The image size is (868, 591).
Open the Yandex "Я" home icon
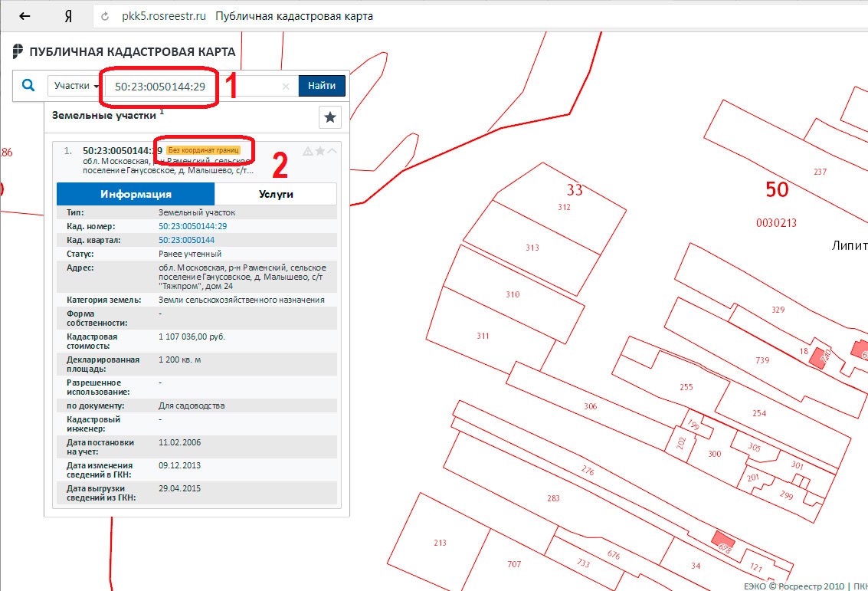(67, 17)
